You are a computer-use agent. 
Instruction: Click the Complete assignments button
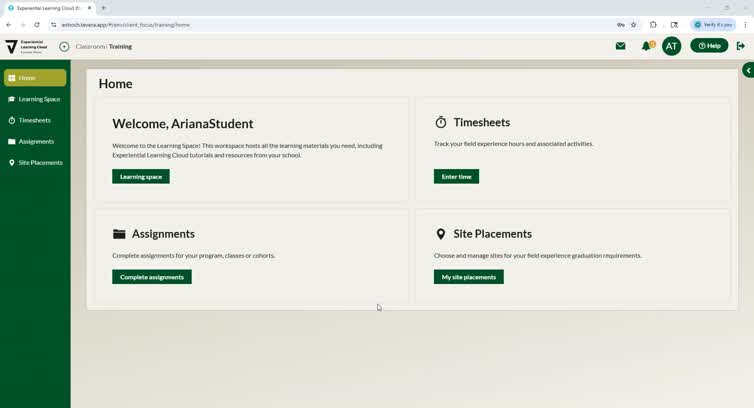152,277
